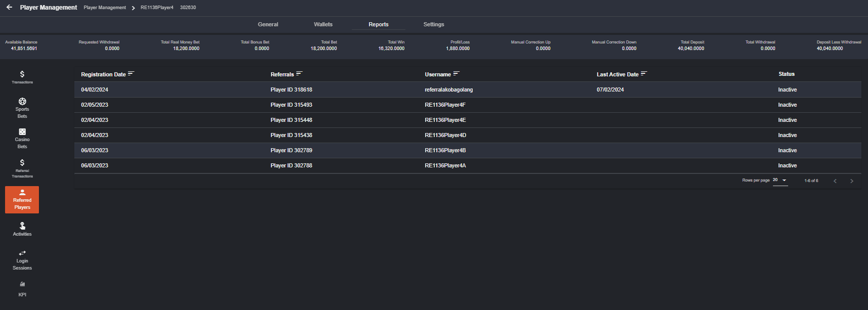Click Player ID 302788 referral
The height and width of the screenshot is (310, 868).
point(291,165)
